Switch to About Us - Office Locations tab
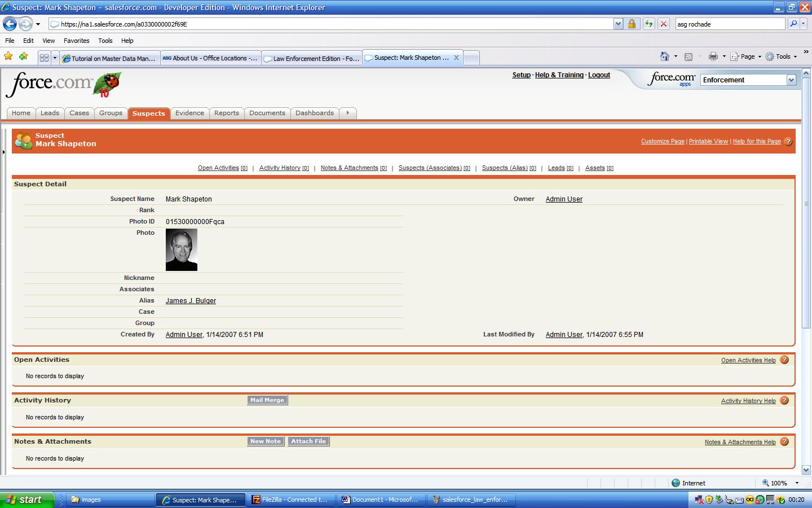The image size is (812, 508). pyautogui.click(x=210, y=58)
